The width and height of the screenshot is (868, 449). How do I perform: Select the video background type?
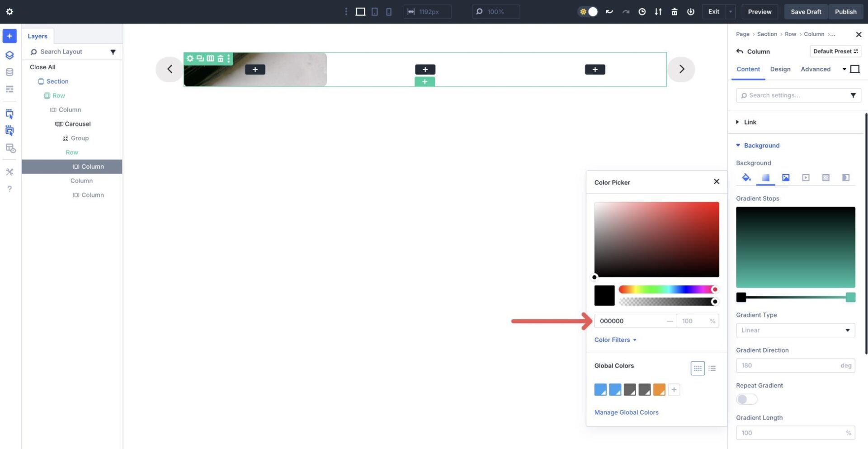tap(806, 177)
